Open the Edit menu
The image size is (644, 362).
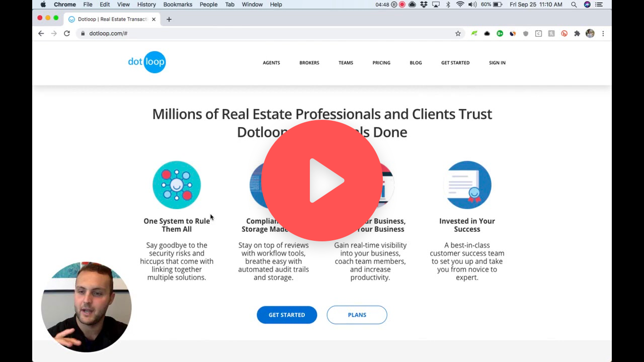105,5
